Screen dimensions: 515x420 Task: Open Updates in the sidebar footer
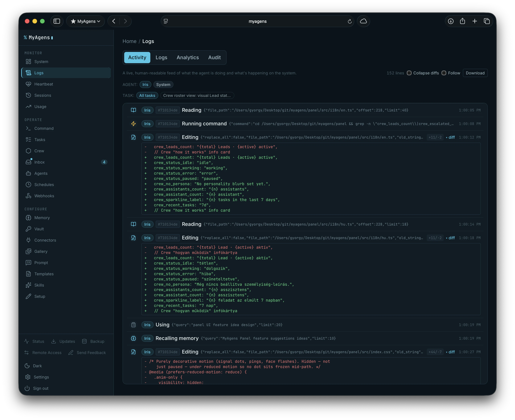point(63,341)
